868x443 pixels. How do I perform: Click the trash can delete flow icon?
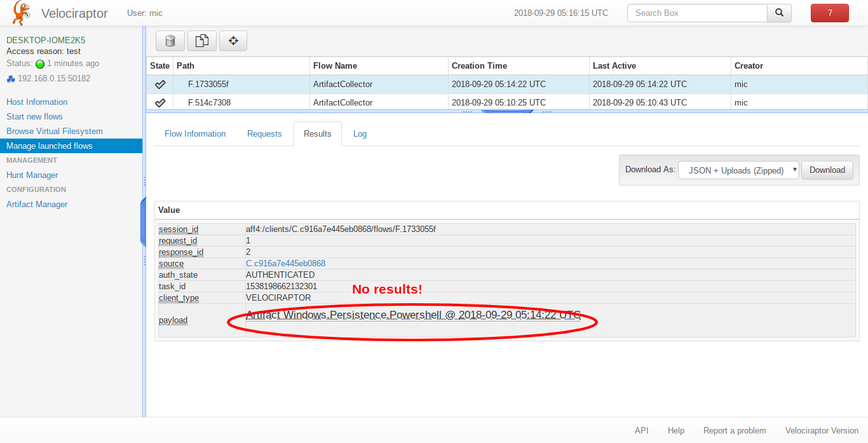coord(170,41)
